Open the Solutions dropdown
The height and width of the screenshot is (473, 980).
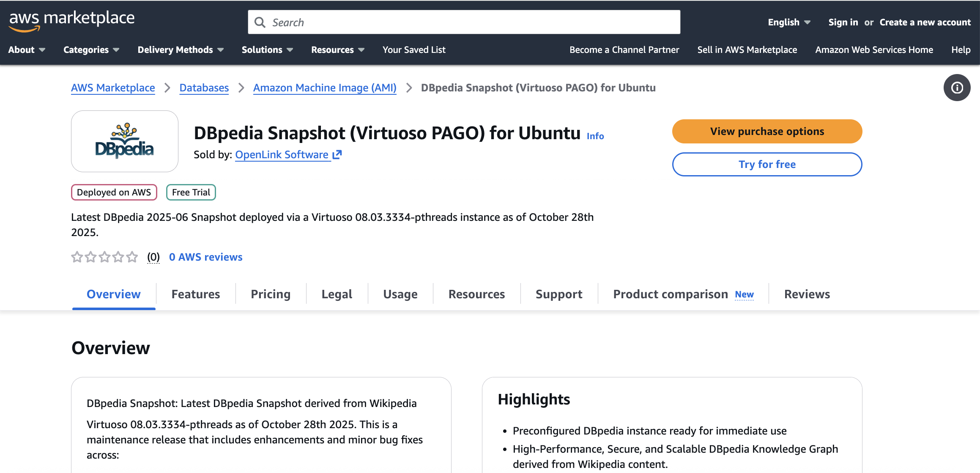(x=267, y=50)
